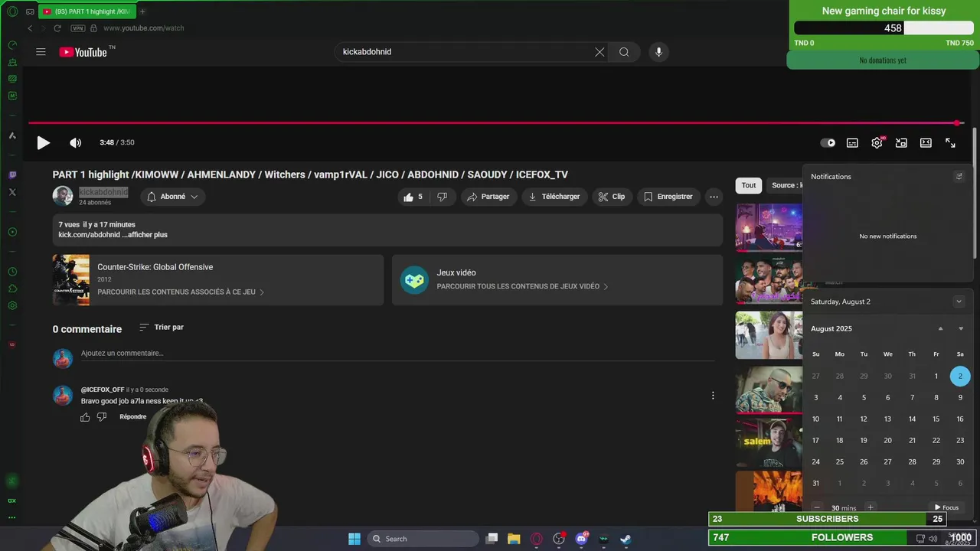The image size is (980, 551).
Task: Browse Counter-Strike: Global Offensive game content
Action: (217, 280)
